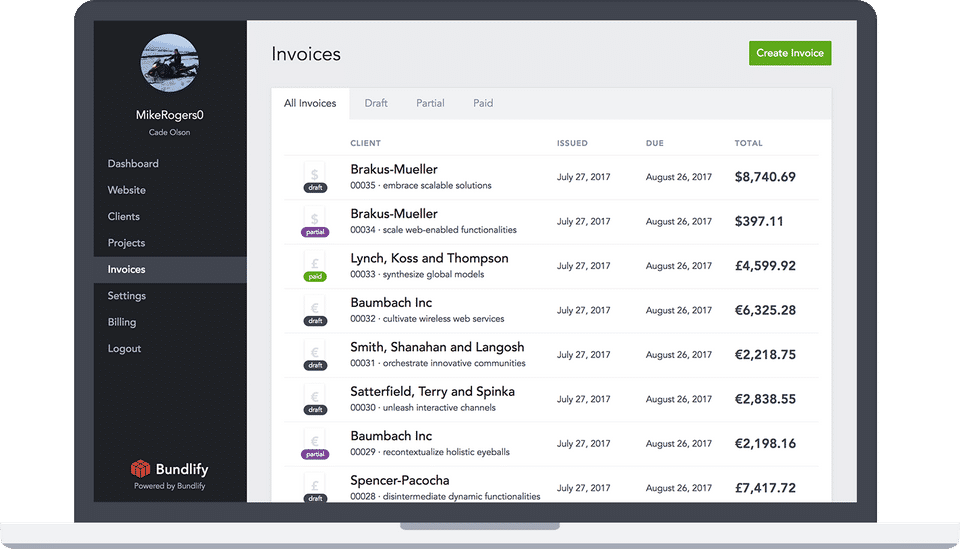Click '00034 · scale web-enabled functionalities'
Viewport: 960px width, 549px height.
point(433,230)
